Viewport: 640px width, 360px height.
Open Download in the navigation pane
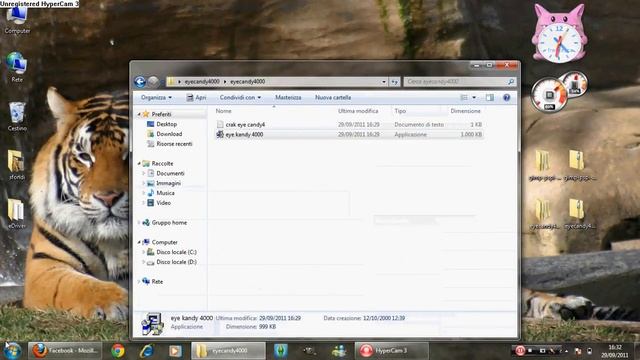(x=169, y=134)
